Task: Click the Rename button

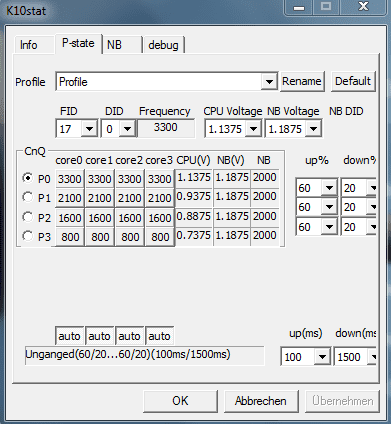Action: 302,81
